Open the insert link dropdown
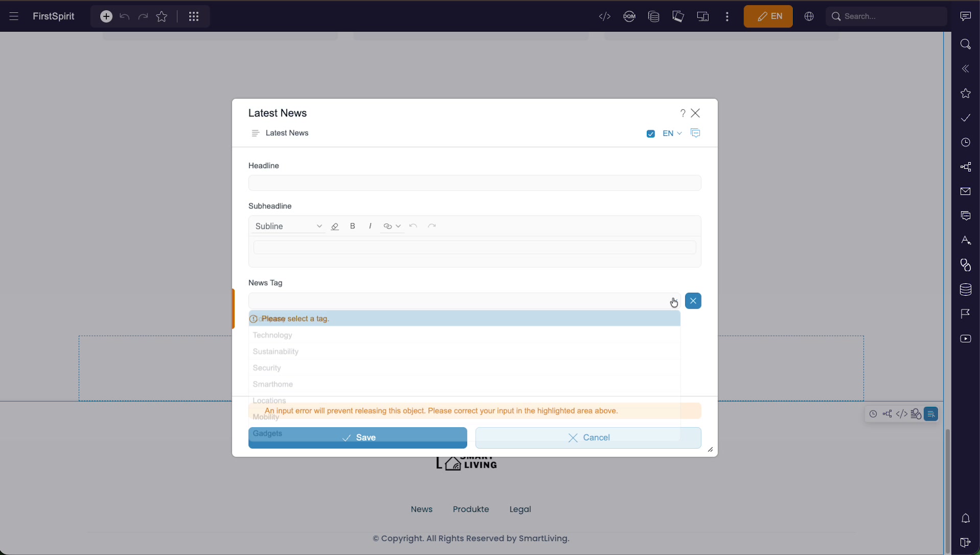The width and height of the screenshot is (980, 555). tap(392, 226)
